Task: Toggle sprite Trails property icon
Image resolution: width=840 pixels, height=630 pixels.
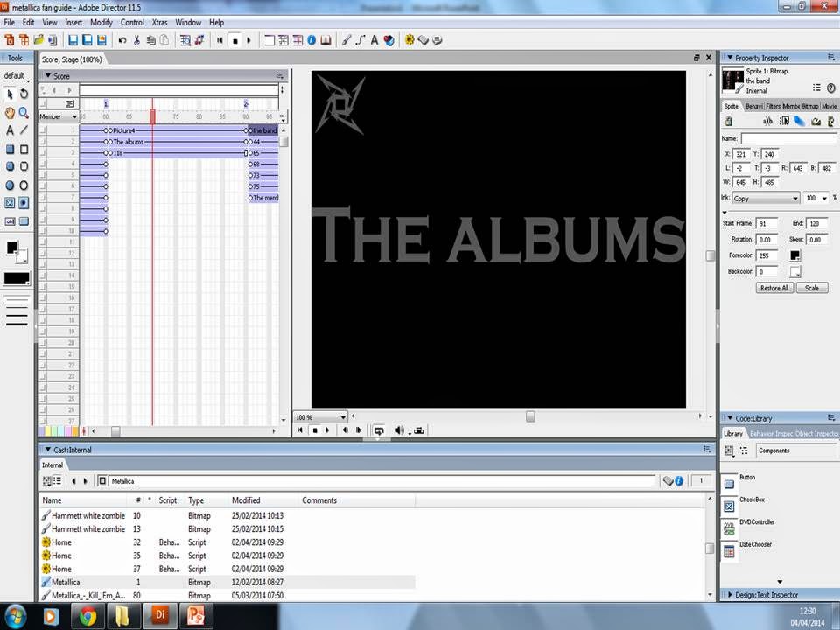Action: tap(799, 121)
